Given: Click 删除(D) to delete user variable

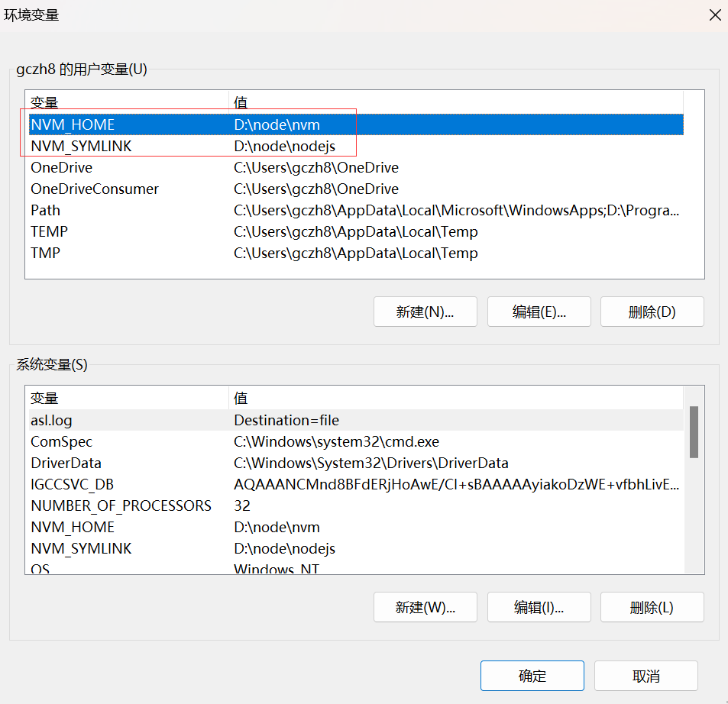Looking at the screenshot, I should coord(652,312).
